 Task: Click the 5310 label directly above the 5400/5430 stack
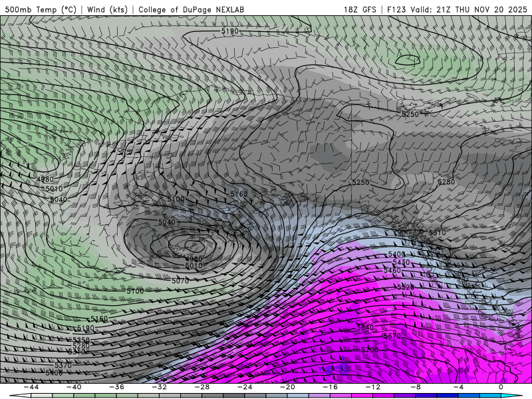438,232
